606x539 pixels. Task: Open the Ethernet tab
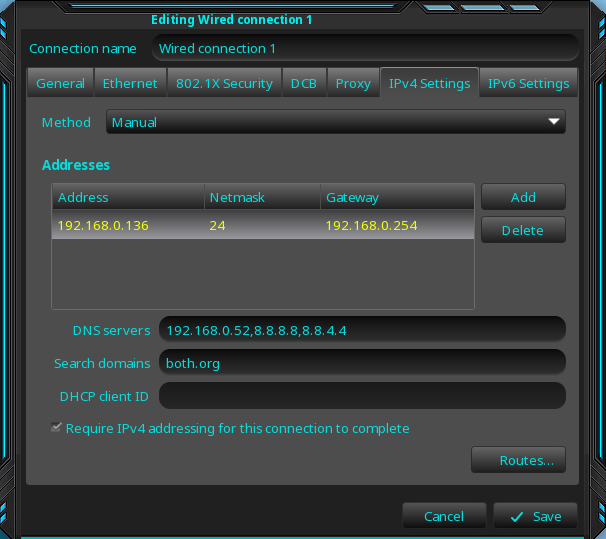130,84
